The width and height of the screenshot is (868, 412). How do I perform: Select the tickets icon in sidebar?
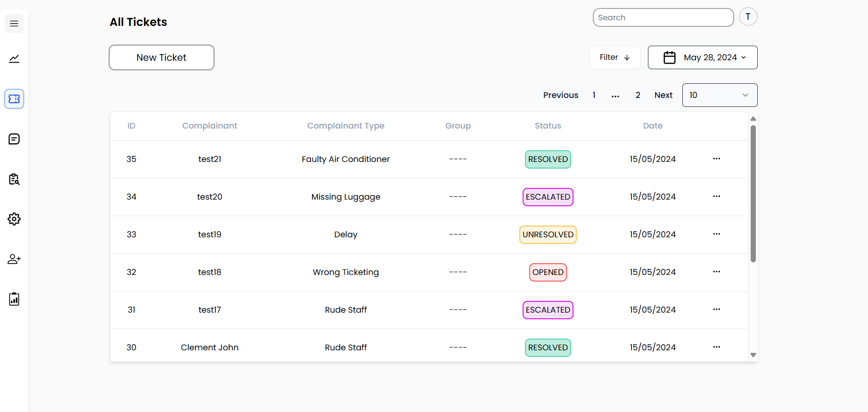pyautogui.click(x=14, y=99)
